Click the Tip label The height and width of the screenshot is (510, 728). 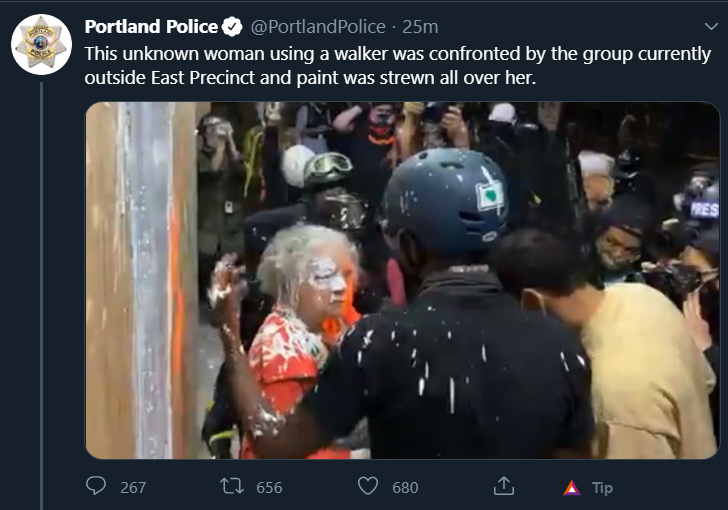pyautogui.click(x=602, y=488)
